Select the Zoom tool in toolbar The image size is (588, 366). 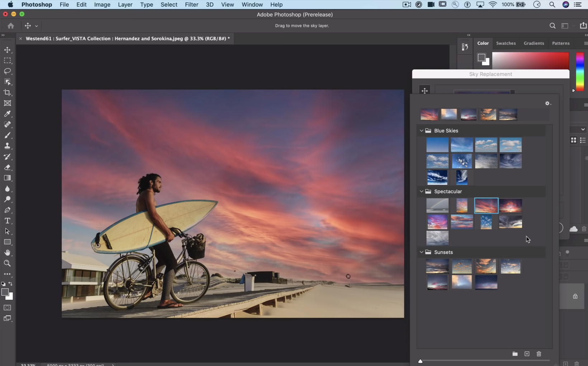(7, 264)
